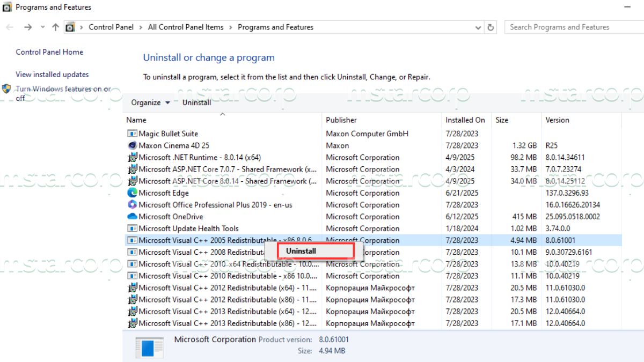The image size is (644, 362).
Task: Click the Visual C++ 2013 (x64) Redistributable icon
Action: (x=132, y=312)
